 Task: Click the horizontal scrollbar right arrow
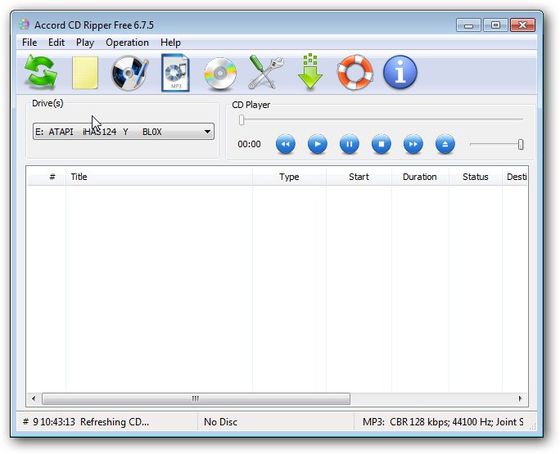click(520, 398)
